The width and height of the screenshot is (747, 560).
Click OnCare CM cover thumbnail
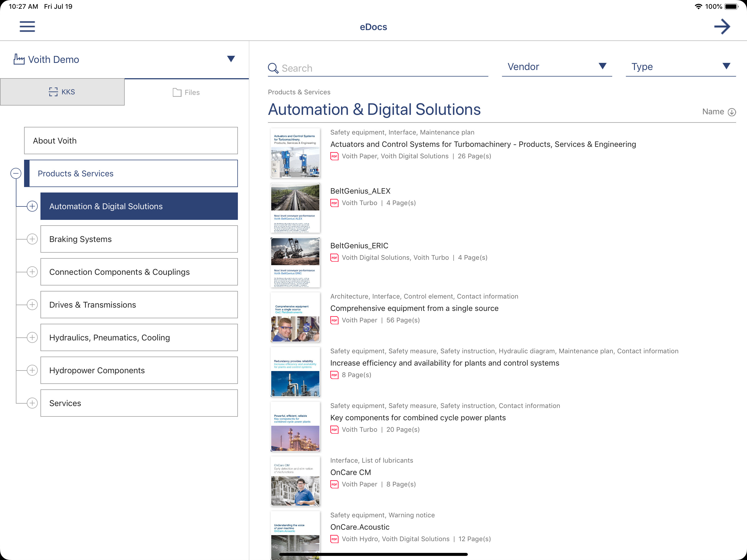(x=295, y=481)
